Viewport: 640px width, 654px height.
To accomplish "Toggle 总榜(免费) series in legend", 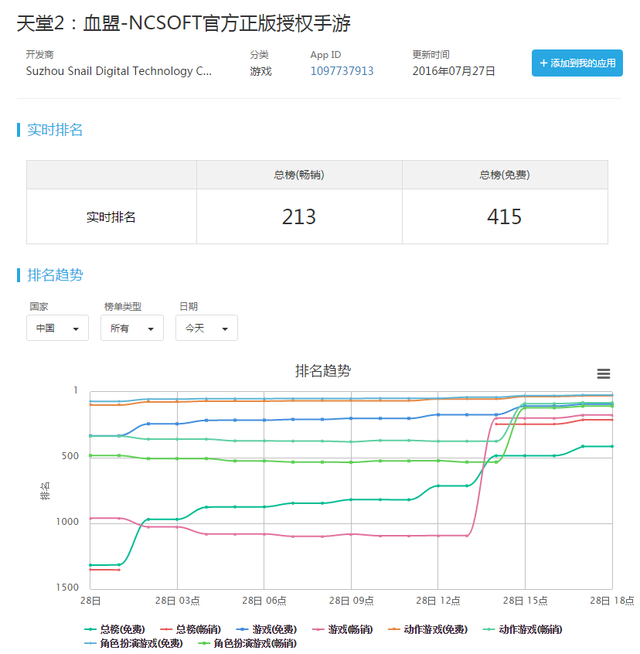I will pos(115,629).
